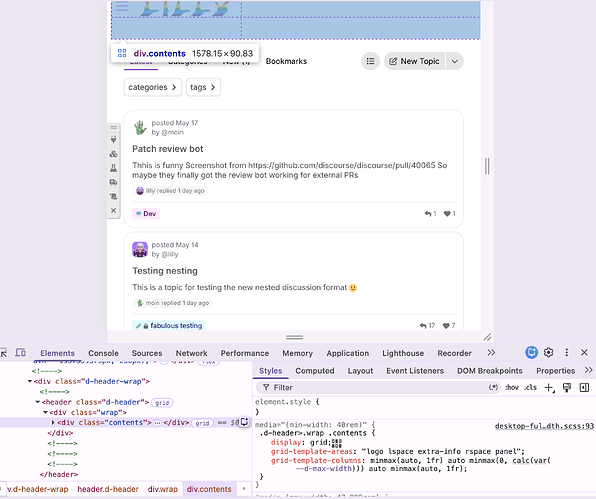Open the DOM Breakpoints tab
Viewport: 596px width, 499px height.
pos(490,371)
